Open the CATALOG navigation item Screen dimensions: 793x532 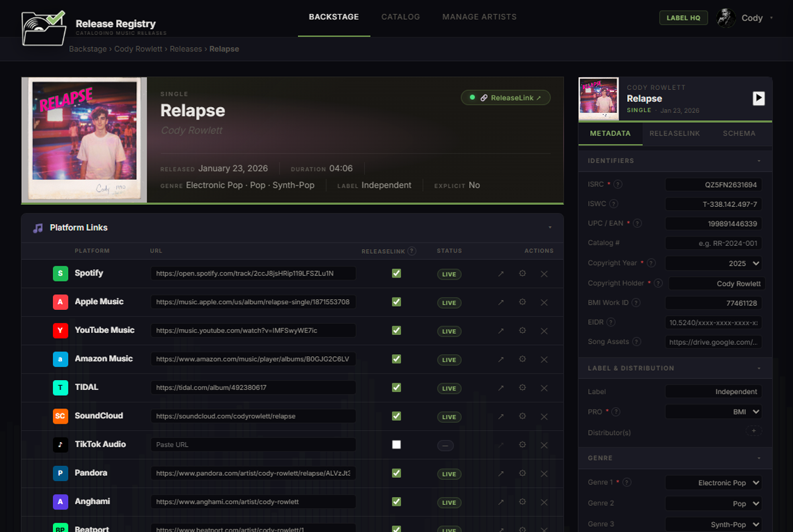pos(400,17)
